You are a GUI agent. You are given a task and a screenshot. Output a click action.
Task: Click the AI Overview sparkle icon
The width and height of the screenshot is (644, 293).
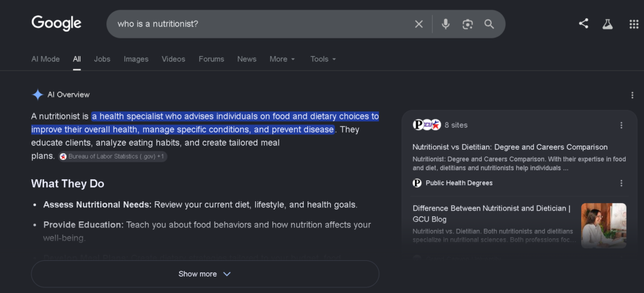click(x=37, y=95)
